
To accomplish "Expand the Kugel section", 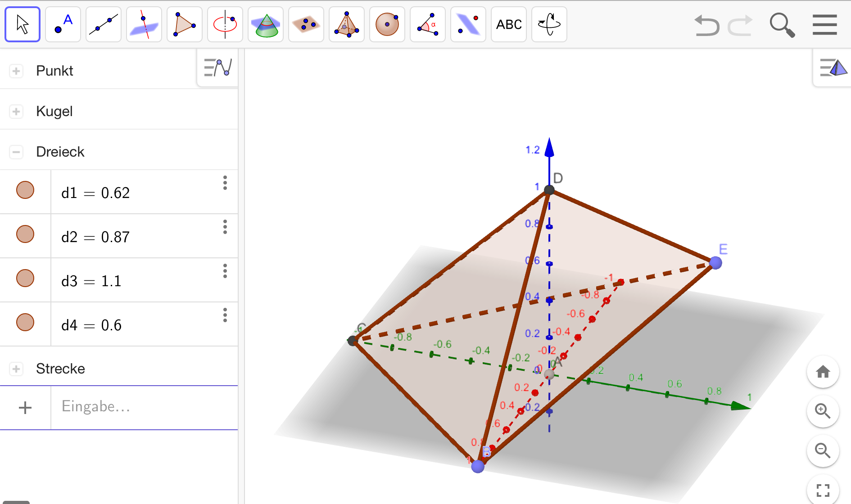I will pyautogui.click(x=16, y=111).
